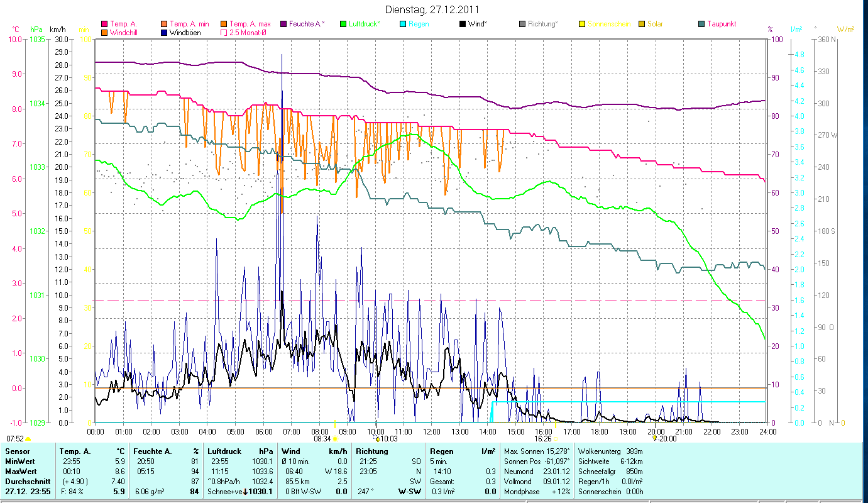Image resolution: width=868 pixels, height=503 pixels.
Task: Click the dark blue Windböen legend square
Action: (x=165, y=32)
